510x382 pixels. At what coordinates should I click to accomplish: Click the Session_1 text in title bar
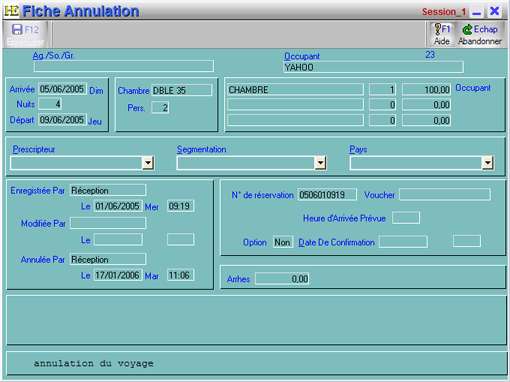pos(444,12)
